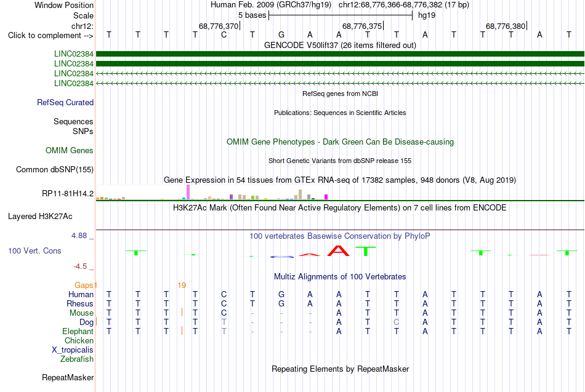Click the 68,776,380 coordinate marker
The width and height of the screenshot is (585, 392).
point(505,26)
